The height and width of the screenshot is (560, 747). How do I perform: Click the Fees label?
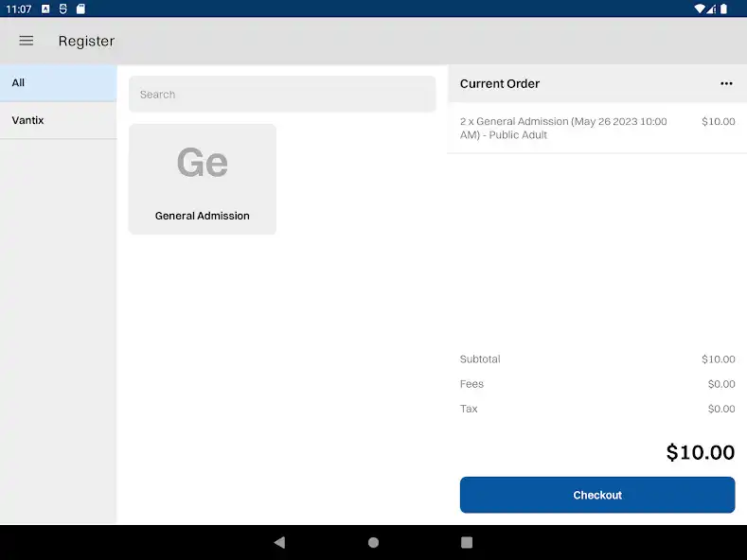[x=471, y=384]
